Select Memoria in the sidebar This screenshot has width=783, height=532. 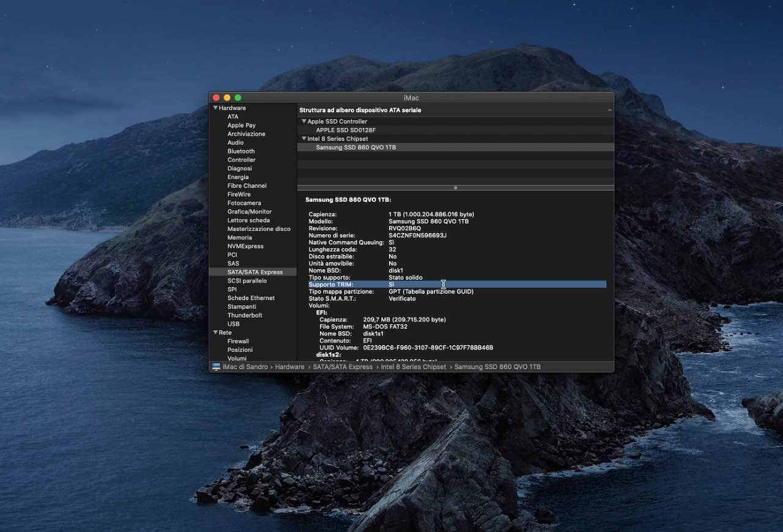pos(240,237)
